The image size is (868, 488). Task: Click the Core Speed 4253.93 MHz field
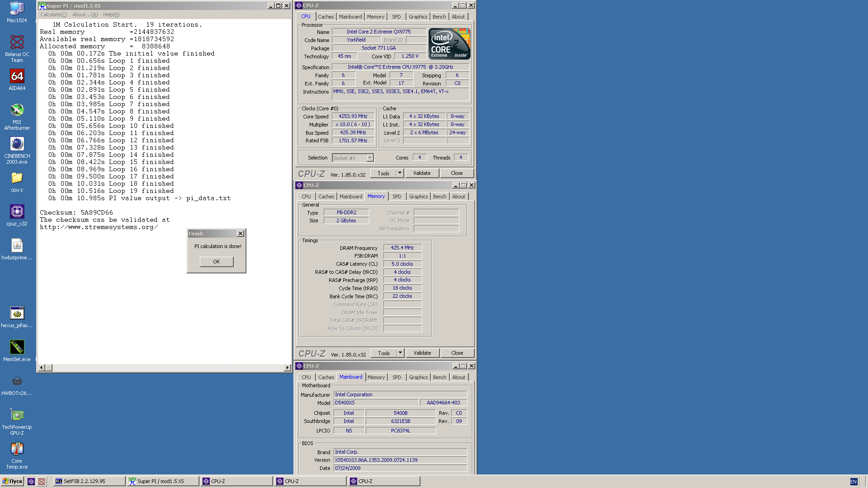[x=353, y=116]
